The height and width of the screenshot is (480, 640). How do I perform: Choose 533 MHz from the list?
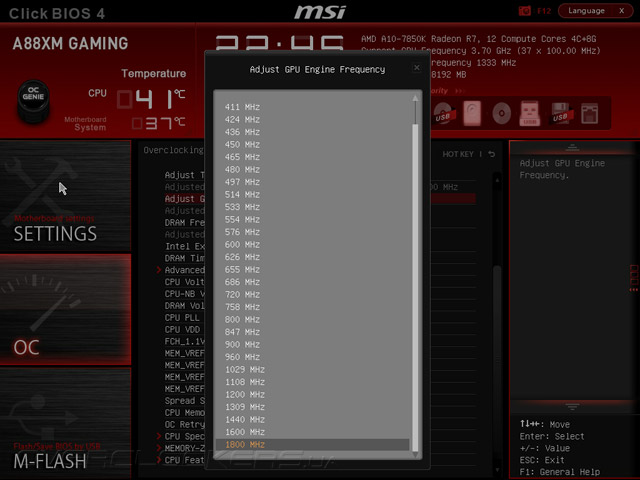pyautogui.click(x=312, y=207)
